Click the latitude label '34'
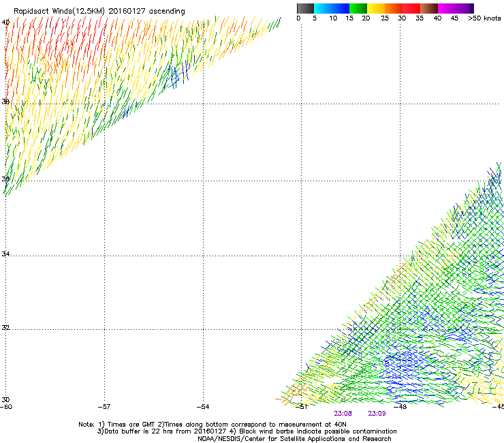Screen dimensions: 504x443 [x=5, y=254]
